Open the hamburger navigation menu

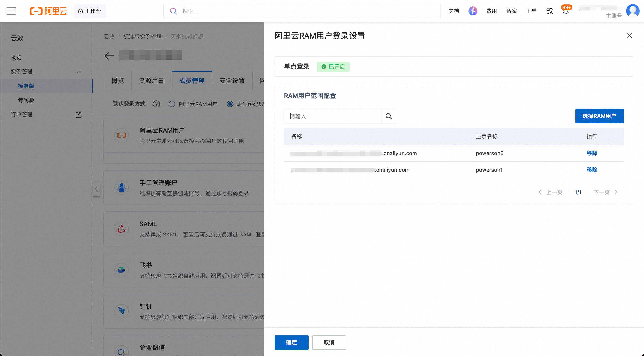coord(11,11)
